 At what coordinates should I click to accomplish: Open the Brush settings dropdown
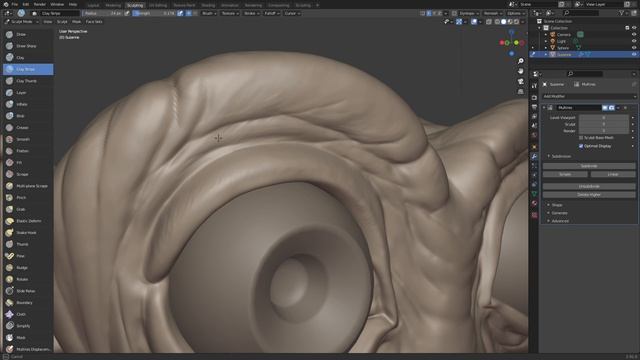coord(209,13)
